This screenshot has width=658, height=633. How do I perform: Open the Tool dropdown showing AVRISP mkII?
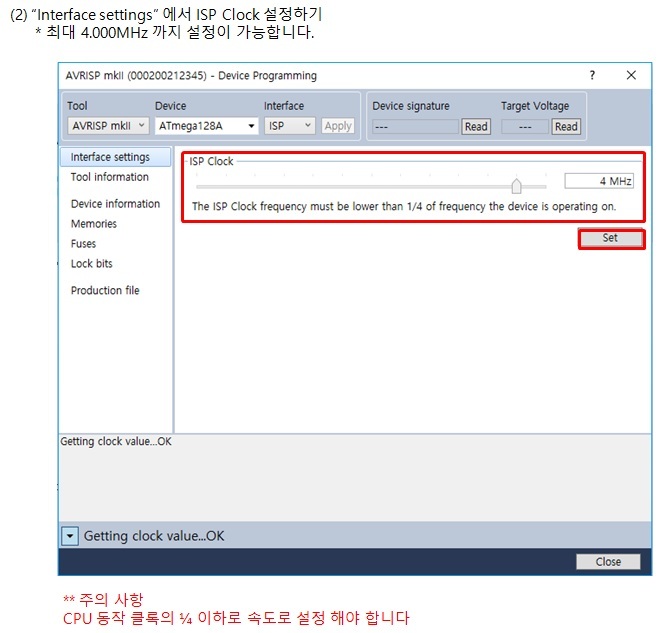tap(108, 126)
